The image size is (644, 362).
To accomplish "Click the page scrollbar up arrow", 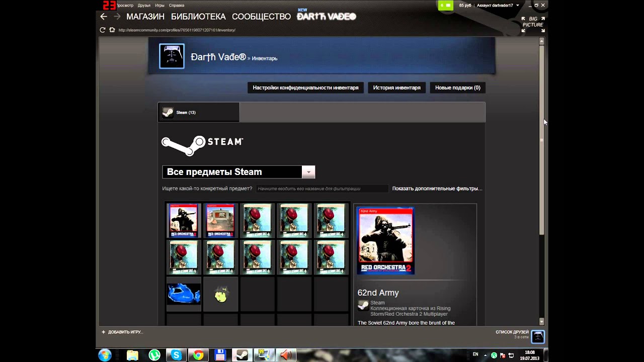I will pos(542,41).
